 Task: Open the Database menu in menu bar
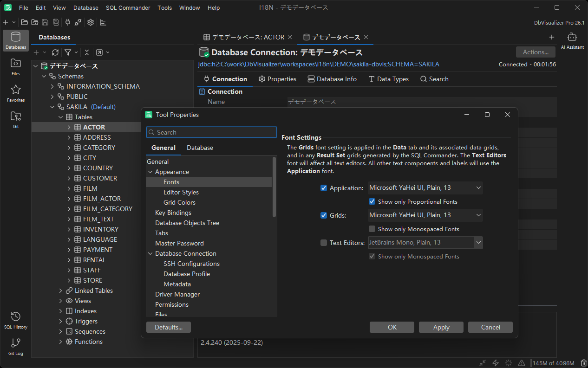click(x=86, y=8)
